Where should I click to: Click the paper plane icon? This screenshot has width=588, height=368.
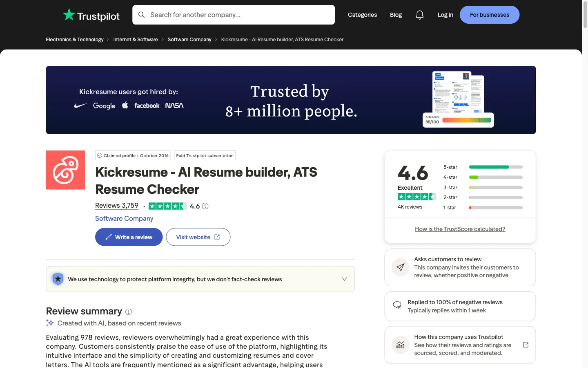pyautogui.click(x=401, y=267)
